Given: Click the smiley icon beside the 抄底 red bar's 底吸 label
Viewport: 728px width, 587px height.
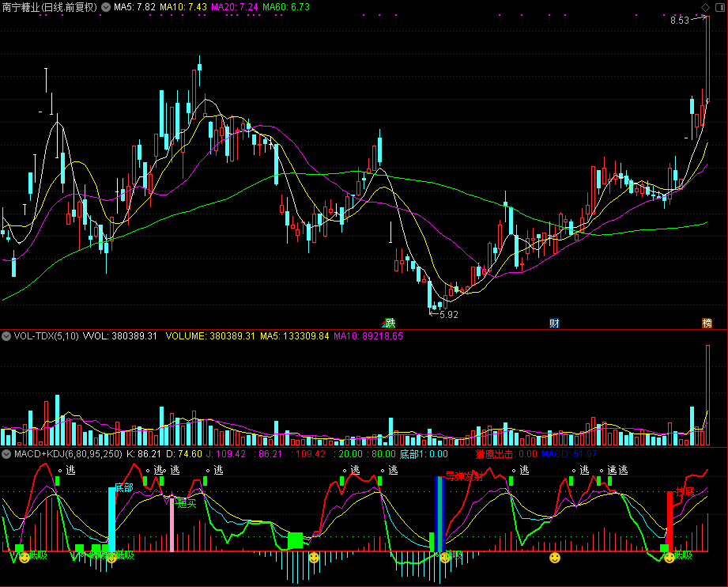Looking at the screenshot, I should (x=669, y=557).
